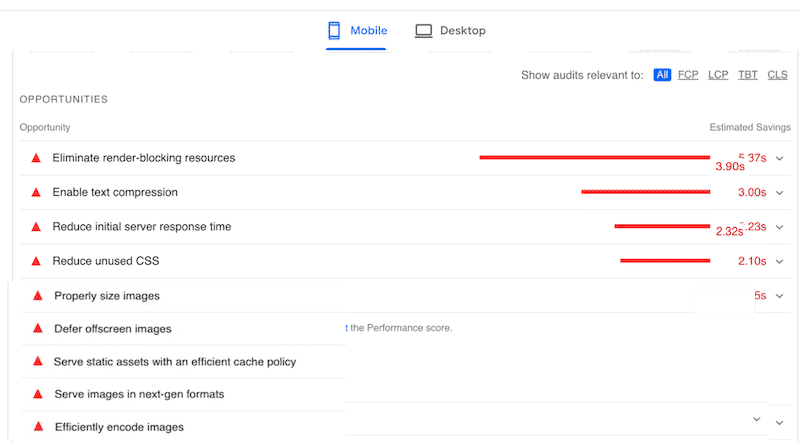Expand the Enable text compression chevron
Image resolution: width=800 pixels, height=442 pixels.
coord(780,192)
